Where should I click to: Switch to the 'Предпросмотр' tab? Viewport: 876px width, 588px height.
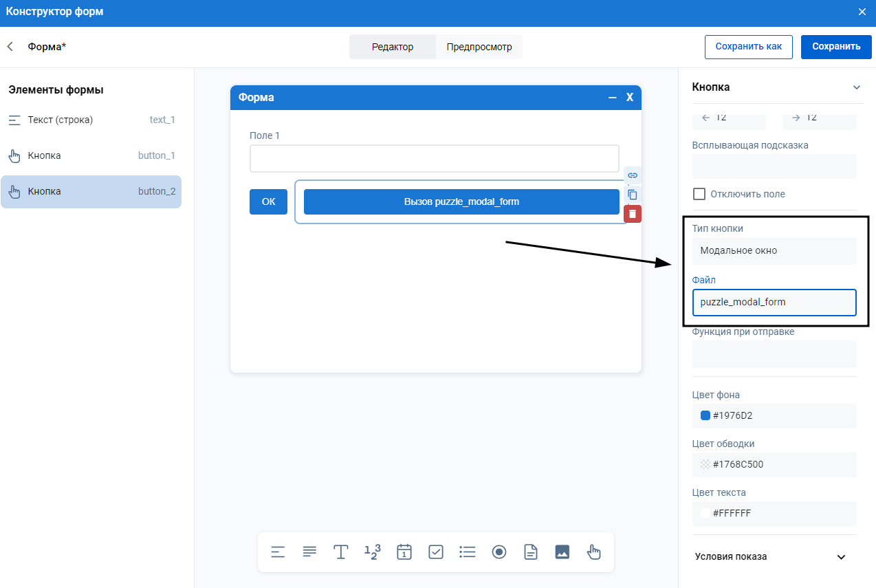pyautogui.click(x=479, y=47)
